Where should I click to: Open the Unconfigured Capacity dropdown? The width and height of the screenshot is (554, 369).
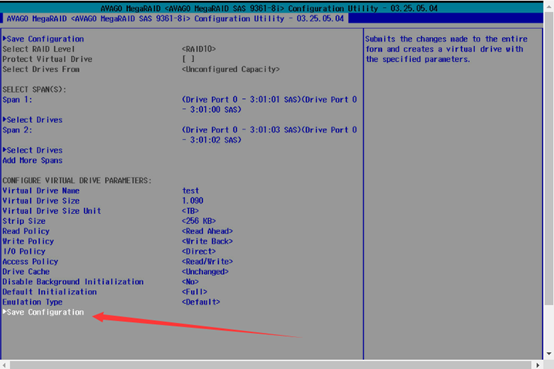(231, 69)
